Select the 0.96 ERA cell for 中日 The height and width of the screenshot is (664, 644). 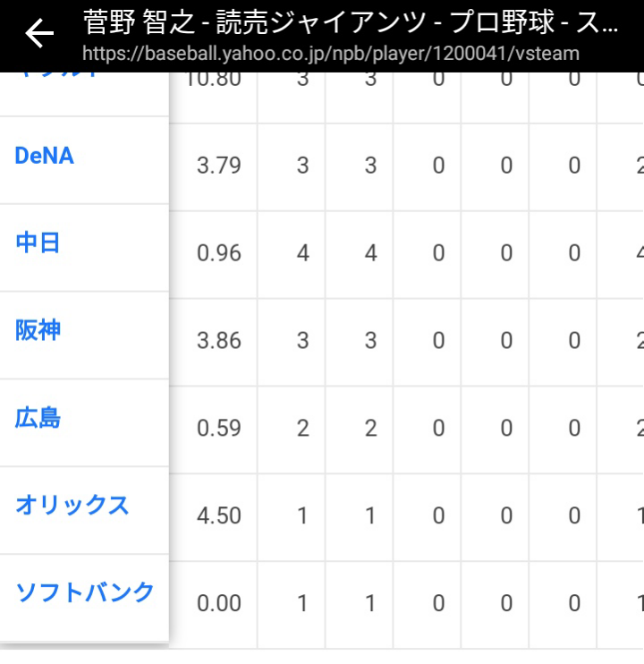pos(219,253)
